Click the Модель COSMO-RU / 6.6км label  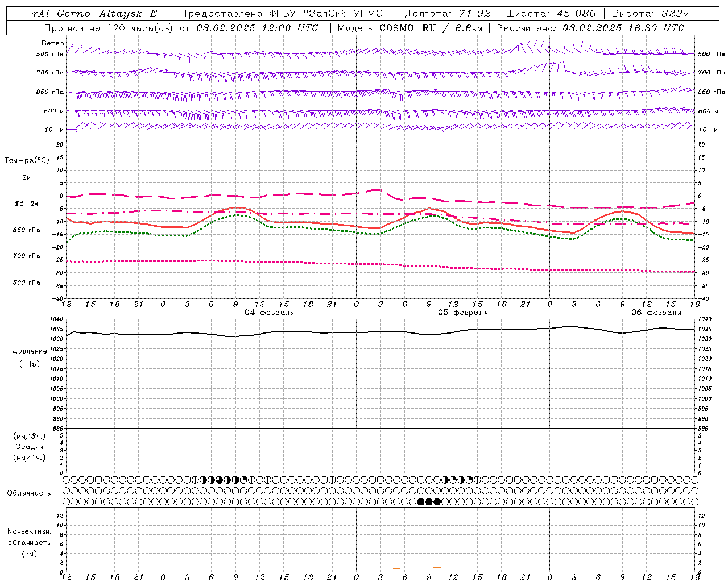[409, 28]
